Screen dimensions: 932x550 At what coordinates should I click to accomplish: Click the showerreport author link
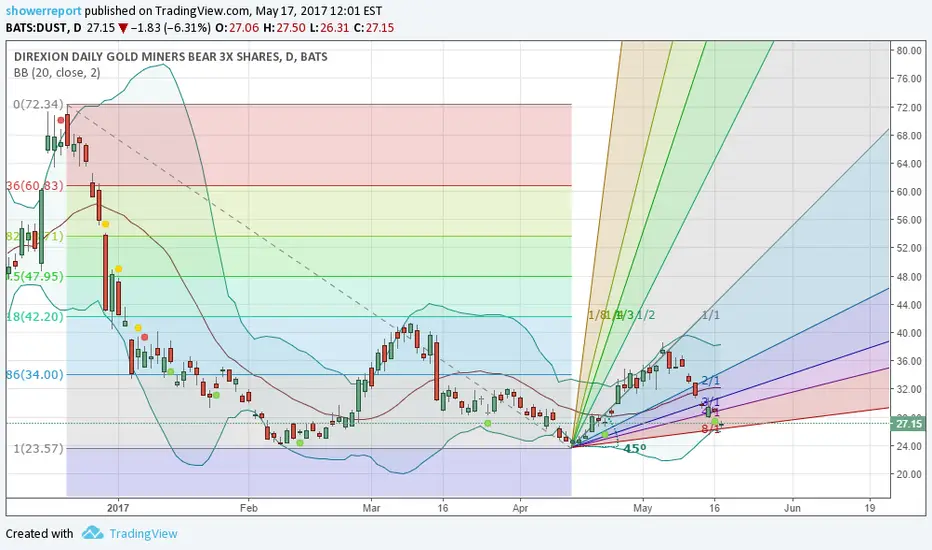click(43, 11)
